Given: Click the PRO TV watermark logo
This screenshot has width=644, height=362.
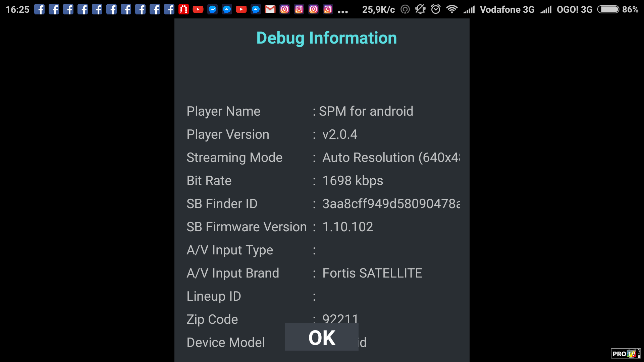Looking at the screenshot, I should click(625, 354).
